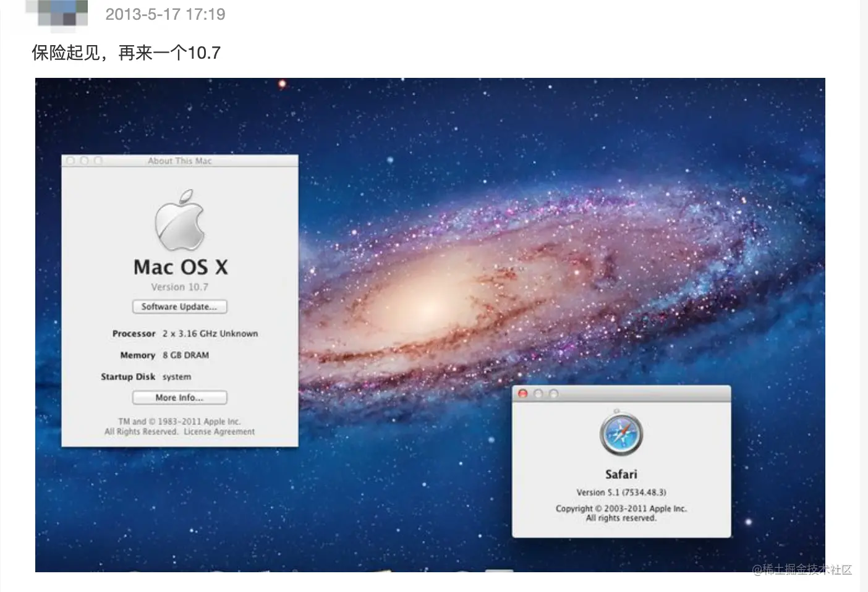Screen dimensions: 868x592
Task: Select the Processor specification text
Action: point(210,333)
